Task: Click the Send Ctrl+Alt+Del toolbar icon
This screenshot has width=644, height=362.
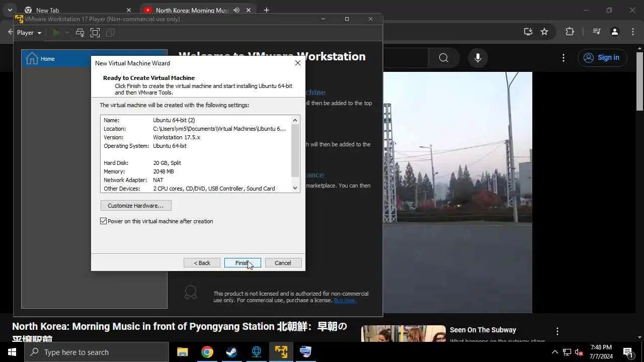Action: click(x=80, y=33)
